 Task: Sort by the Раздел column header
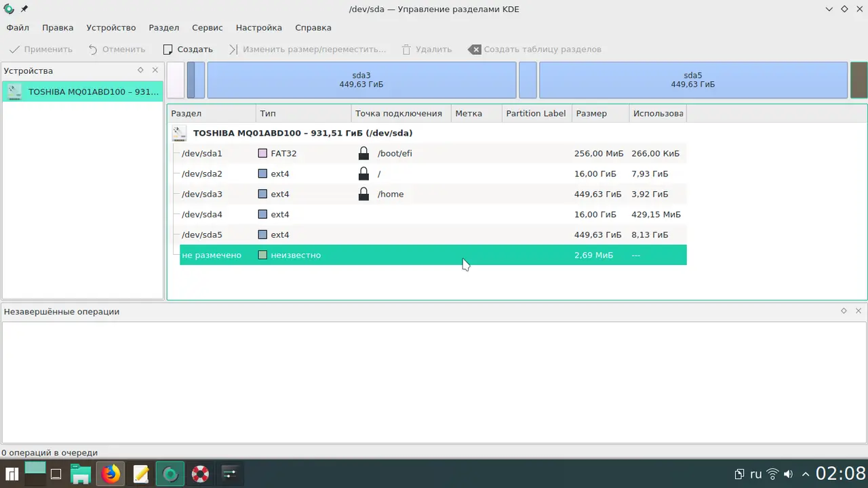[212, 113]
